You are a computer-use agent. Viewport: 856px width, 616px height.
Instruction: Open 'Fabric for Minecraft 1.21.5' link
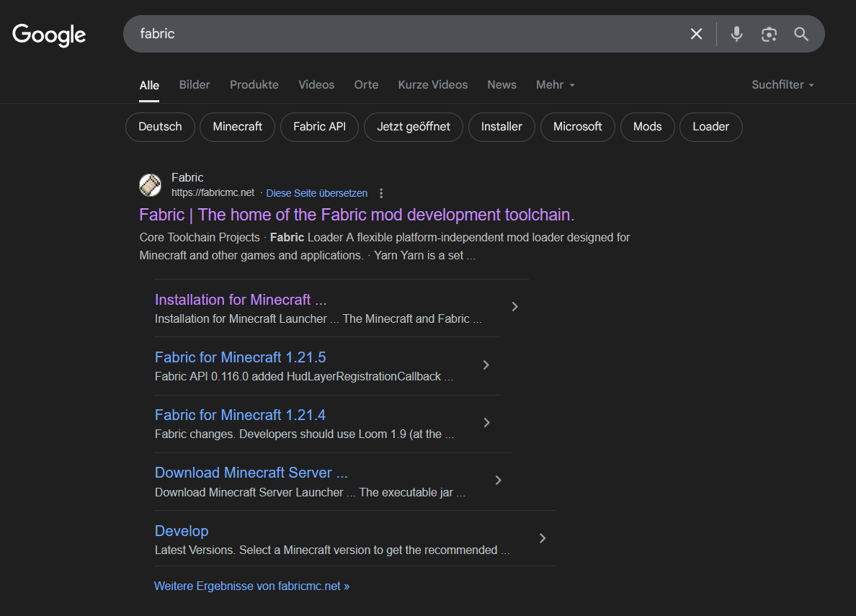(x=240, y=357)
